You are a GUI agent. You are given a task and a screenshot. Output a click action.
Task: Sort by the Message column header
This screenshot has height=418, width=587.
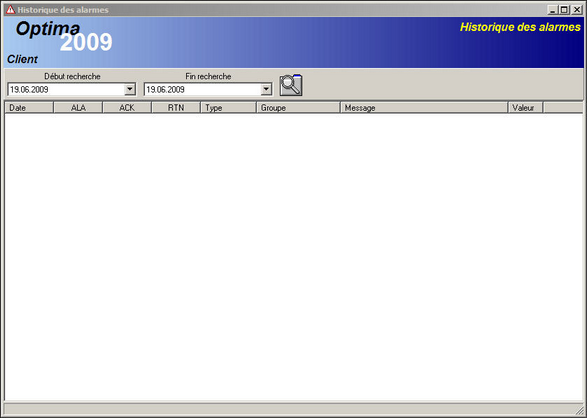424,108
